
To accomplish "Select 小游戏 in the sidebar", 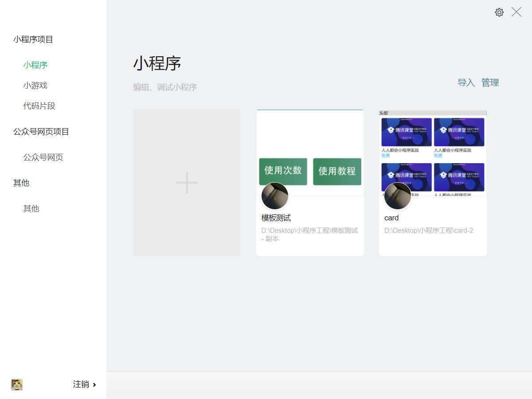I will pos(35,86).
